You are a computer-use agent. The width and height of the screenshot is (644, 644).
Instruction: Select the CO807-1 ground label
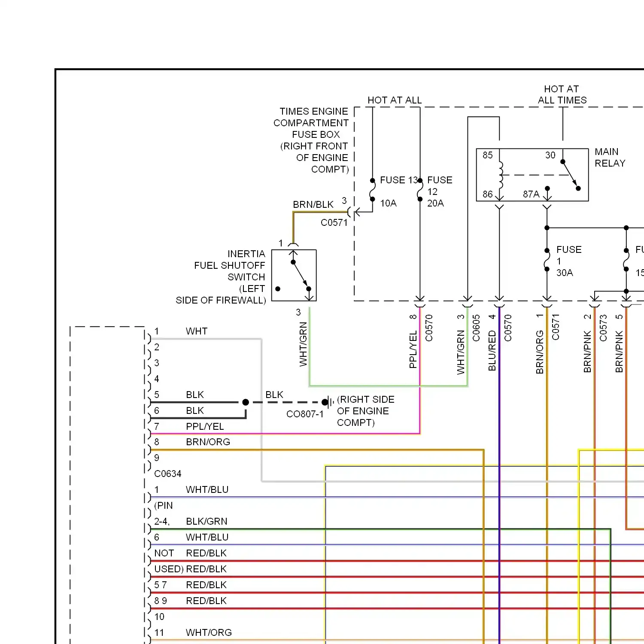305,414
